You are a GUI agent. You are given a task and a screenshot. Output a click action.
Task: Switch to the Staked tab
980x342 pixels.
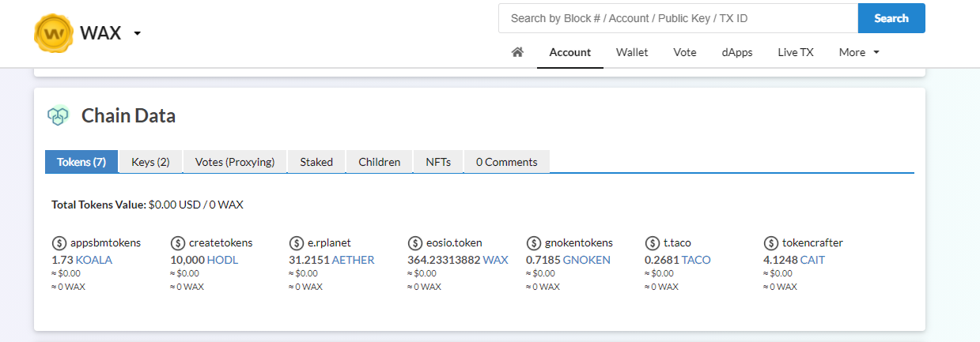(x=316, y=162)
